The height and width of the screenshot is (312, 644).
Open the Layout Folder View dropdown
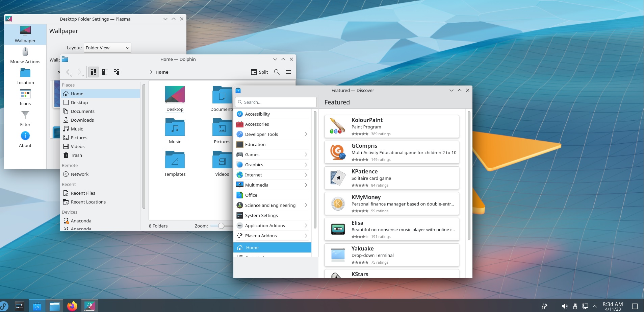tap(107, 48)
